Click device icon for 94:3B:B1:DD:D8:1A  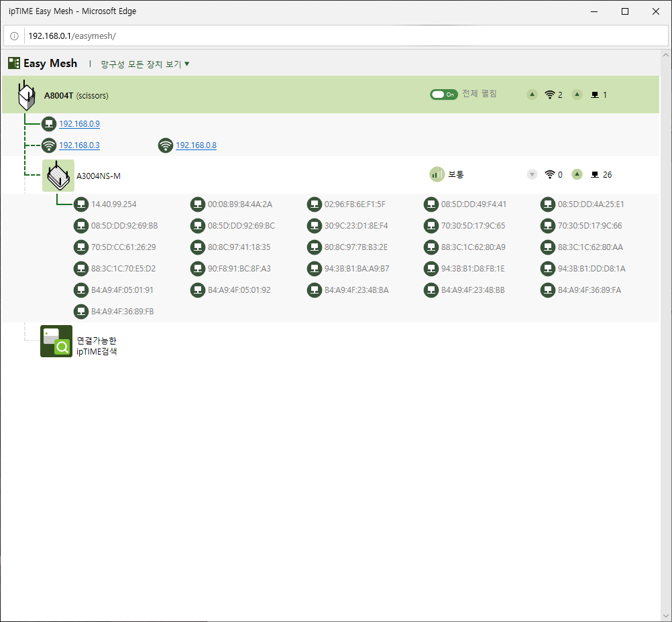(x=548, y=269)
